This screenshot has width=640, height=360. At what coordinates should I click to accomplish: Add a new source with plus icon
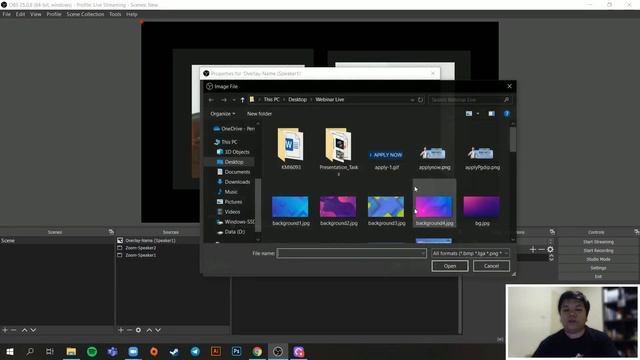pyautogui.click(x=121, y=330)
